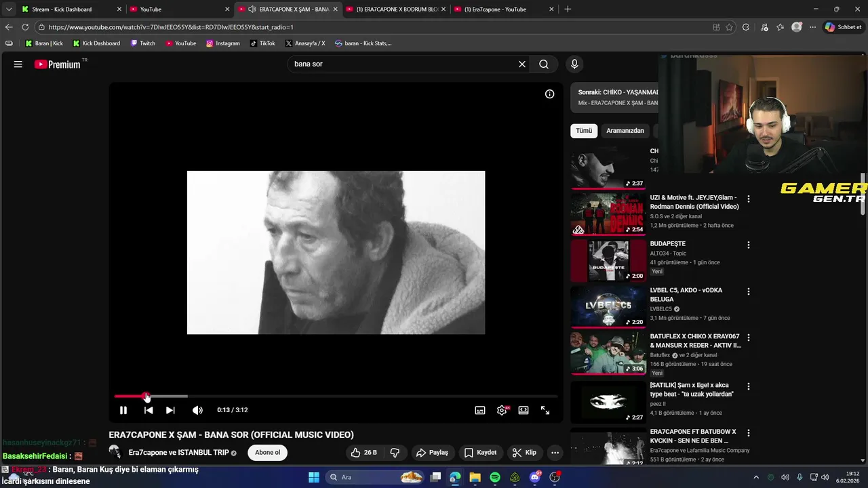
Task: Select the Tümü filter chip
Action: coord(584,131)
